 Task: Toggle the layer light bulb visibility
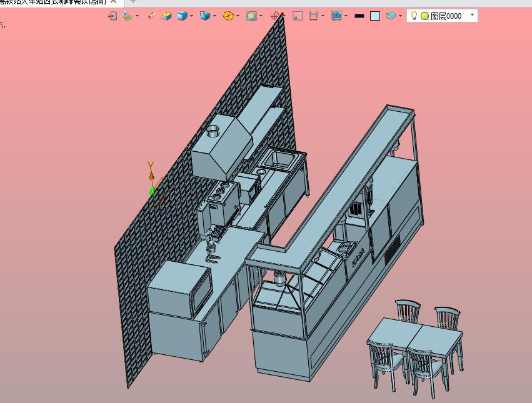pyautogui.click(x=414, y=16)
